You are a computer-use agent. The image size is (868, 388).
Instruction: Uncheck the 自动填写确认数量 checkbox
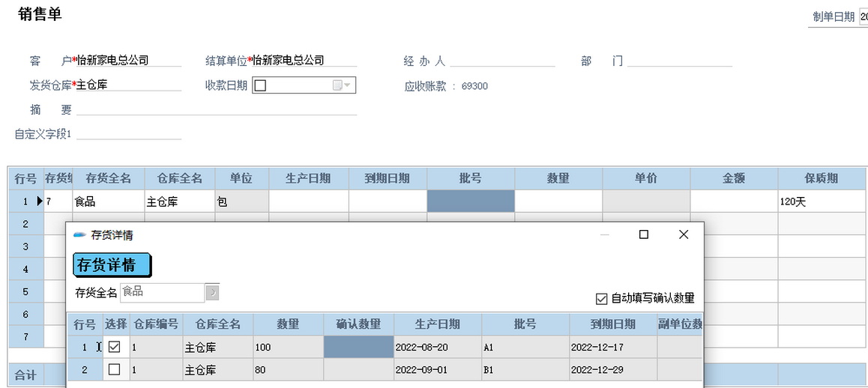pos(601,299)
